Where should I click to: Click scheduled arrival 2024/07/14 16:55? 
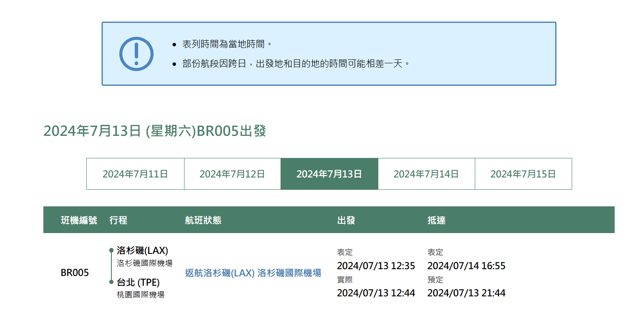pyautogui.click(x=466, y=266)
